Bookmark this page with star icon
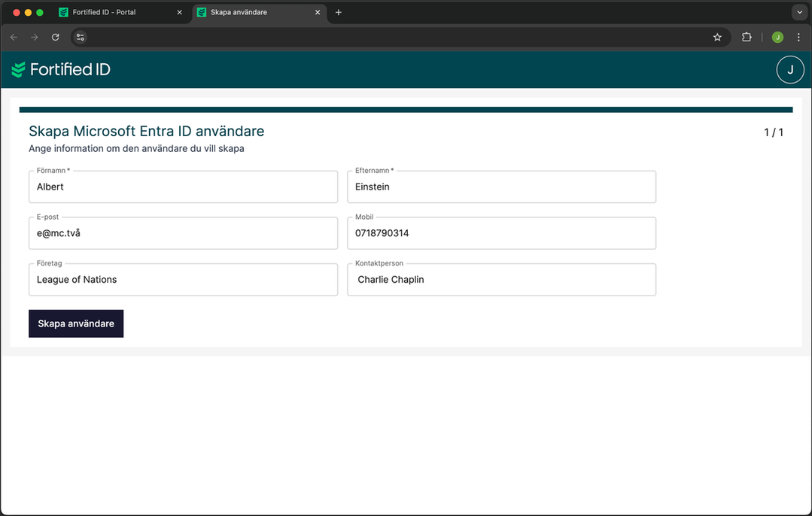The image size is (812, 516). (x=717, y=38)
